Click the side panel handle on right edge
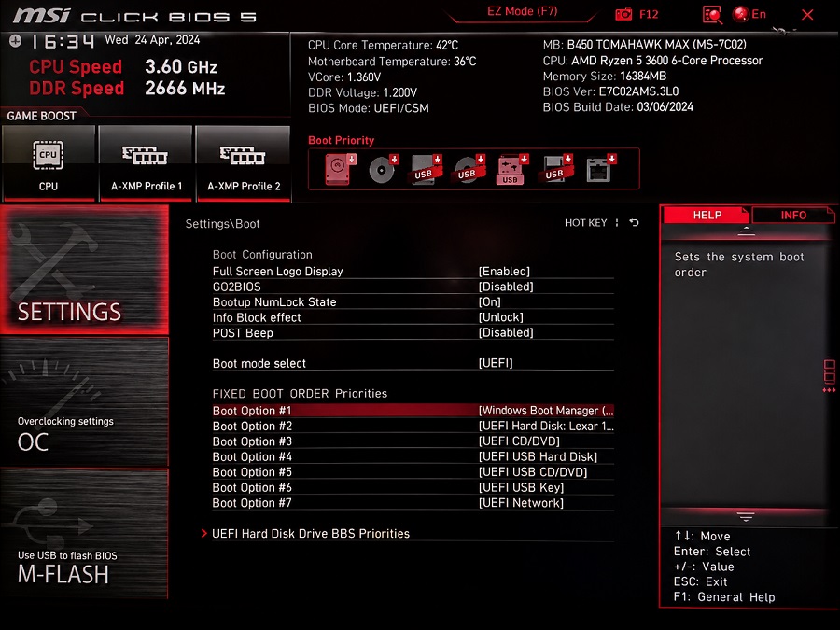 (x=830, y=375)
